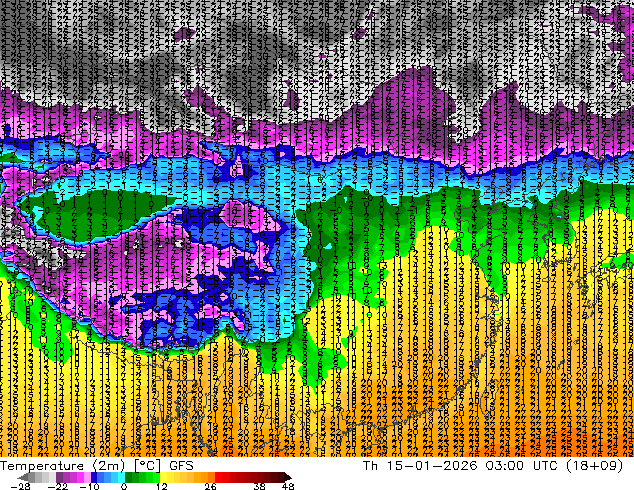Click the gray left arrow end of legend

pyautogui.click(x=23, y=477)
